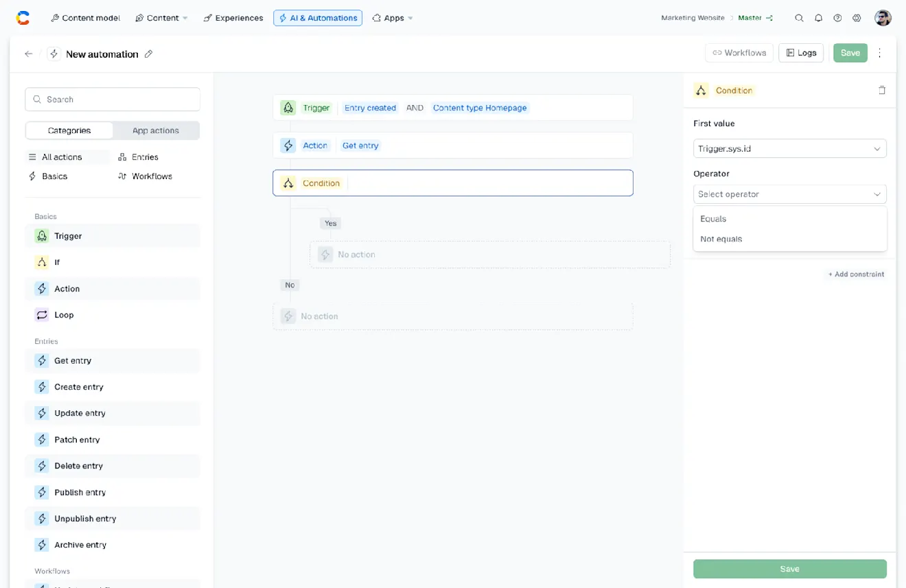This screenshot has height=588, width=906.
Task: Click the pencil icon to rename automation
Action: tap(148, 54)
